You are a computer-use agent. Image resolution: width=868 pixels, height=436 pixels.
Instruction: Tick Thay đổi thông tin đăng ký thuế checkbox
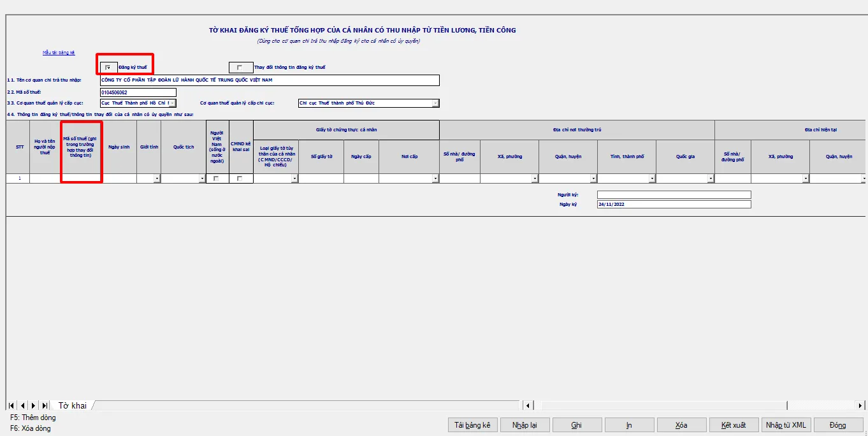click(x=240, y=68)
